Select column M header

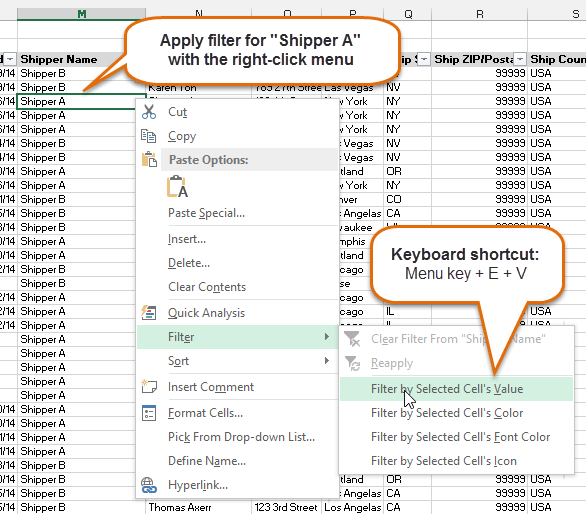coord(81,14)
